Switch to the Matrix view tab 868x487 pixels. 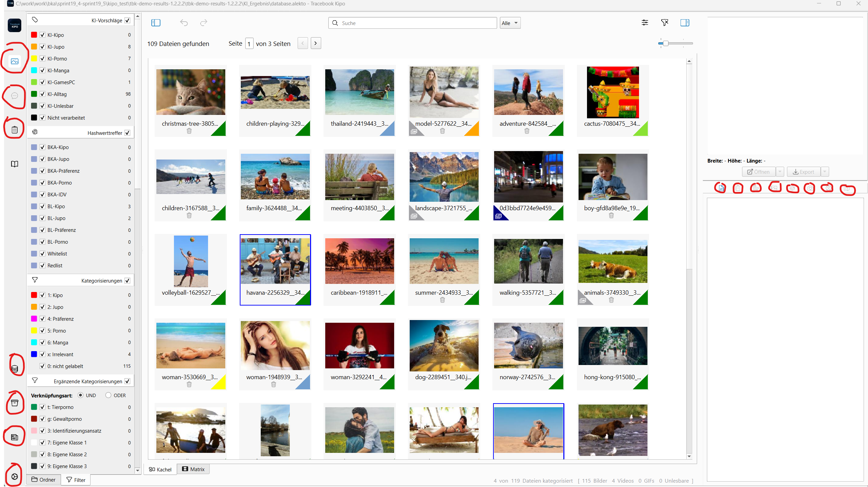point(193,469)
